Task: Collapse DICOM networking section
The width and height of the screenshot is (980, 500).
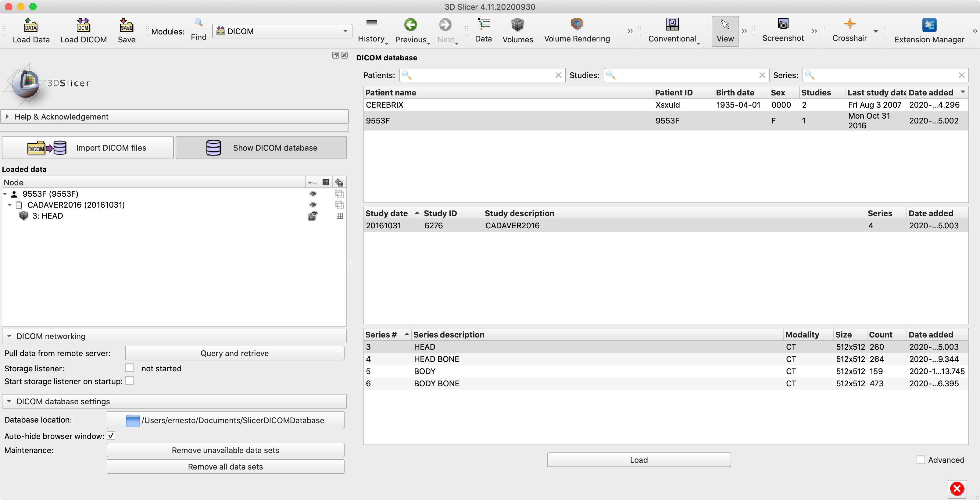Action: pos(174,336)
